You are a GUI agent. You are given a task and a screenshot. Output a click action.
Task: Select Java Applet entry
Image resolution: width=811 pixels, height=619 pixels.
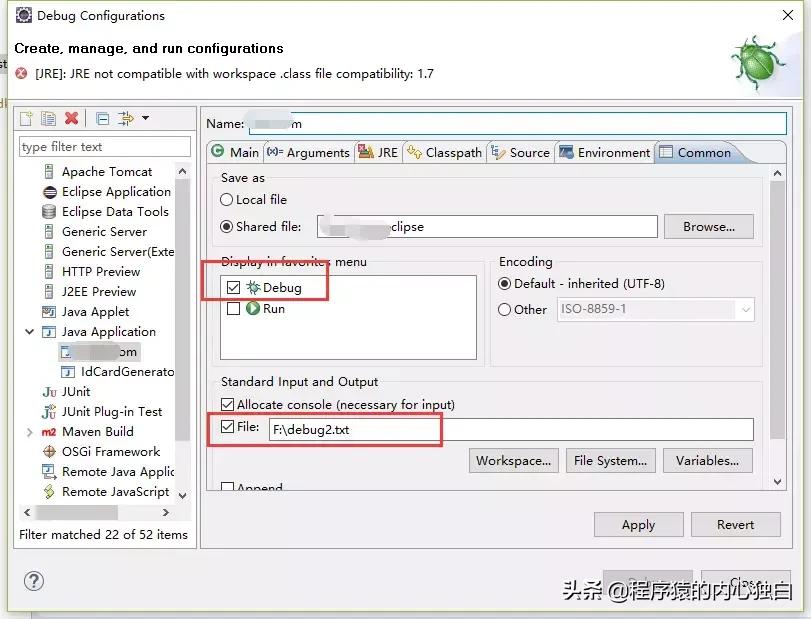click(x=95, y=312)
